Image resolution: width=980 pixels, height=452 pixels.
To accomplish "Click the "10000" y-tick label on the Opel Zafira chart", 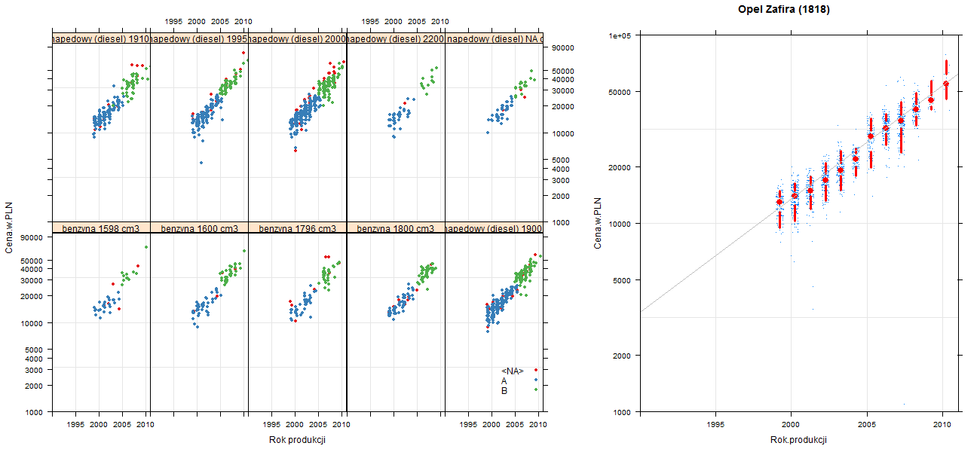I will click(x=620, y=223).
